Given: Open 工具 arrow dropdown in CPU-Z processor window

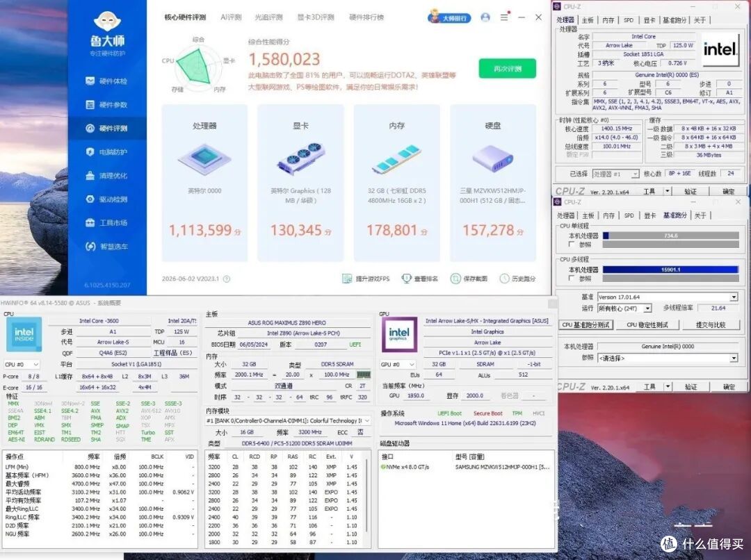Looking at the screenshot, I should tap(667, 191).
